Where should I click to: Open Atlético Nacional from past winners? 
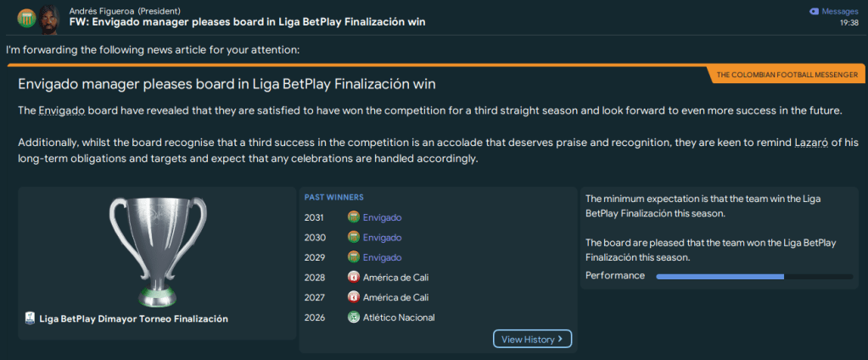pos(398,318)
